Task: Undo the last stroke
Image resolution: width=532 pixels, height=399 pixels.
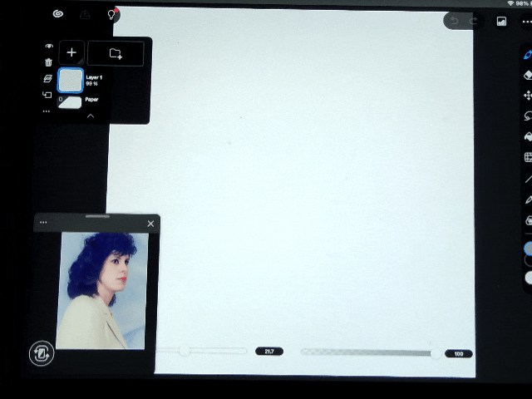Action: tap(454, 21)
